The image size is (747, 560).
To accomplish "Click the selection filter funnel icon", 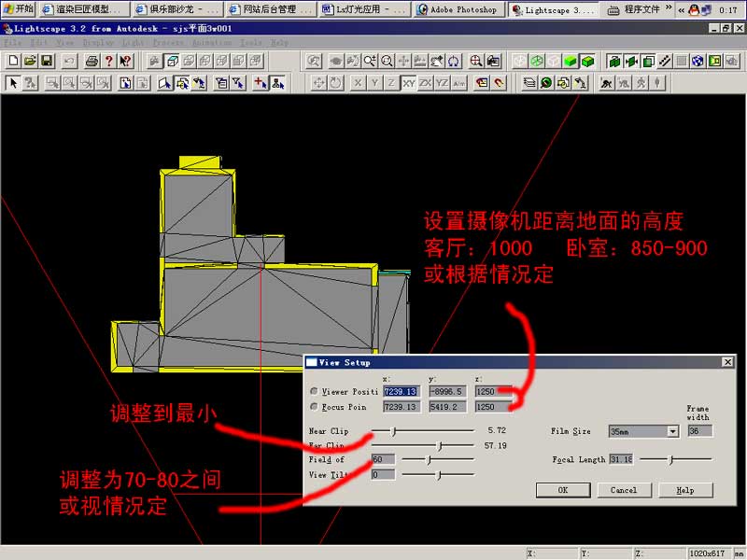I will click(x=238, y=83).
